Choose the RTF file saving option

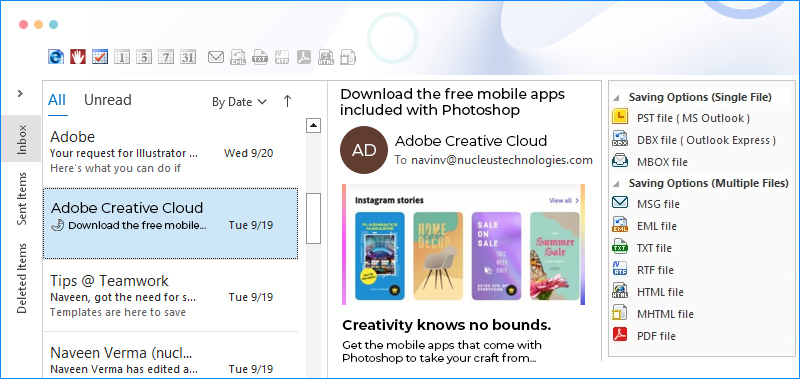click(x=655, y=270)
